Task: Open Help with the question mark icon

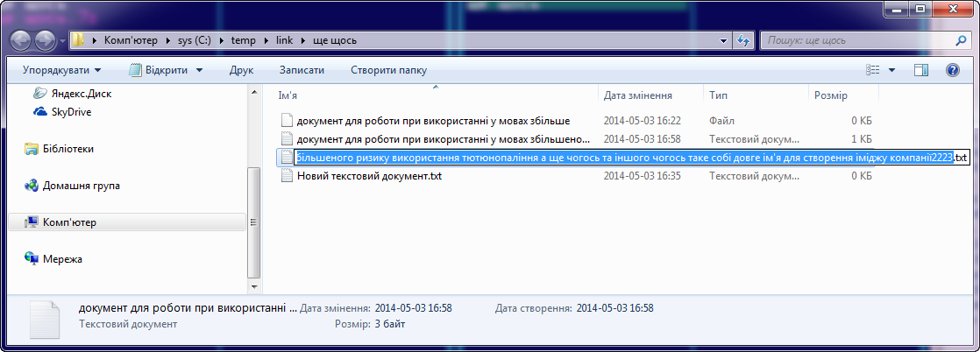Action: tap(952, 70)
